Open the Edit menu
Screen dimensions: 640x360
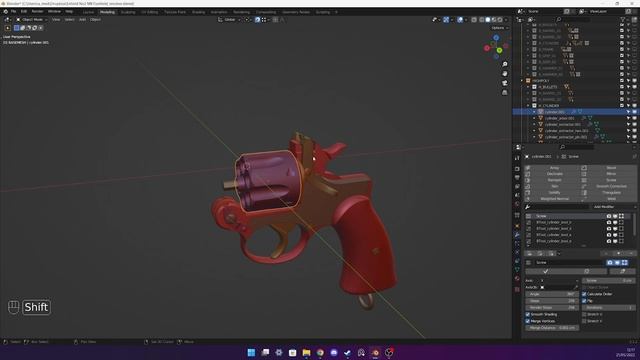pyautogui.click(x=24, y=11)
